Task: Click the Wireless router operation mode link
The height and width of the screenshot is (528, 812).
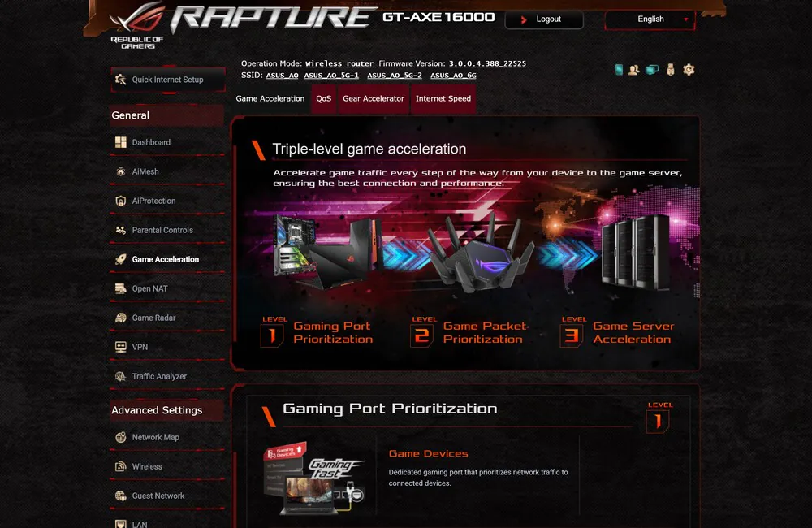Action: (x=339, y=63)
